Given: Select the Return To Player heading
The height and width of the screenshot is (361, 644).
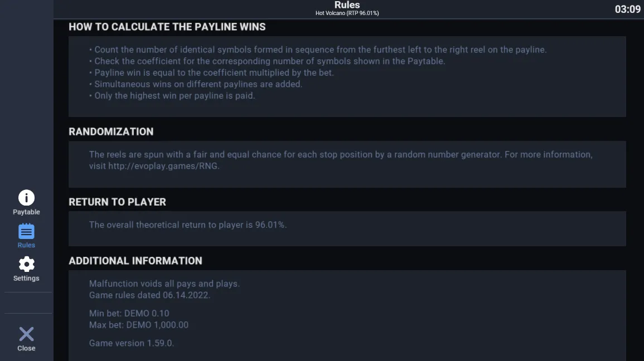Looking at the screenshot, I should pos(118,202).
